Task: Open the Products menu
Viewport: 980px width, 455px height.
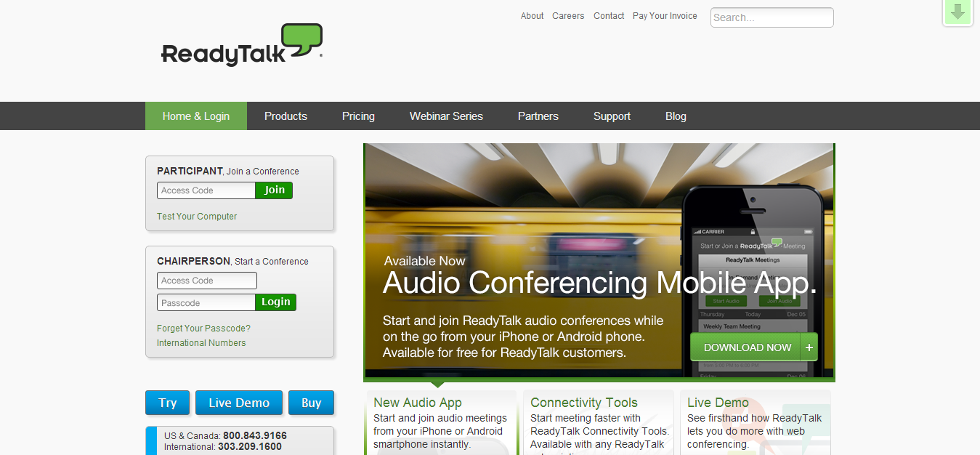Action: pos(286,116)
